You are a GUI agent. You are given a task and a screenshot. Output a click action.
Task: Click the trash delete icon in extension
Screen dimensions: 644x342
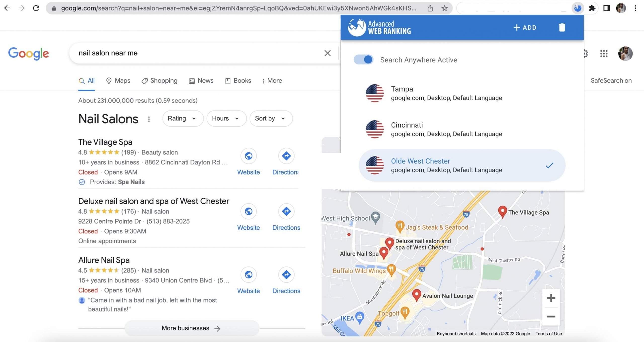(x=562, y=27)
